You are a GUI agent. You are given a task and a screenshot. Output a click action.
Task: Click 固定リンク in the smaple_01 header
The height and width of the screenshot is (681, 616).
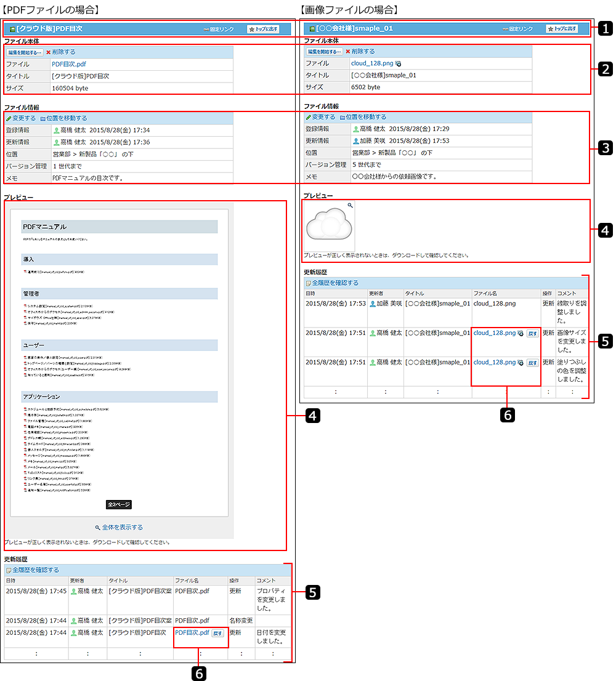[521, 29]
